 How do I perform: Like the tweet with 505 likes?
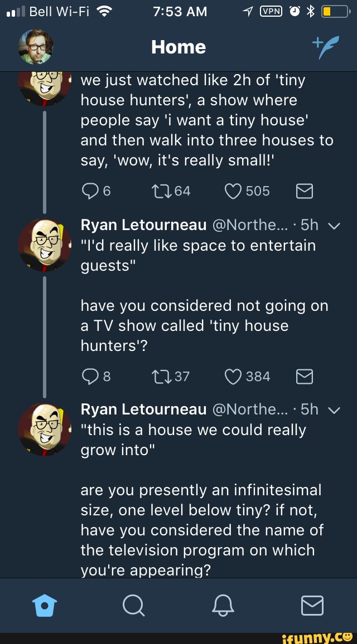click(x=233, y=192)
